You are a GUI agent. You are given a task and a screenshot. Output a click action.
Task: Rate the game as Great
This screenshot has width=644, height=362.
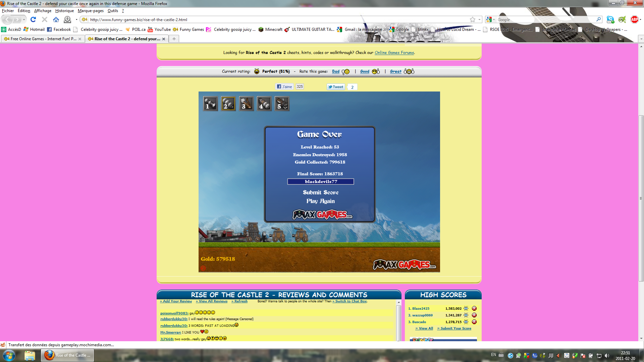(396, 71)
